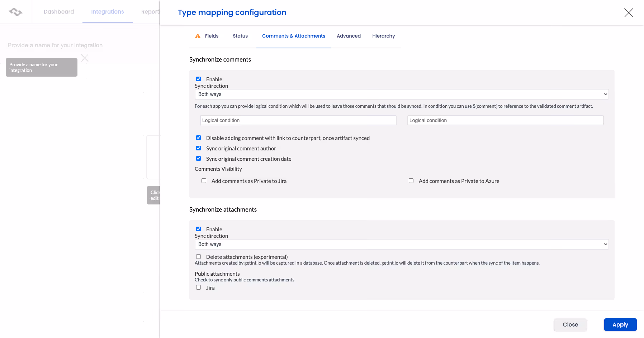
Task: Disable comment synchronization via the Enable checkbox
Action: pos(199,79)
